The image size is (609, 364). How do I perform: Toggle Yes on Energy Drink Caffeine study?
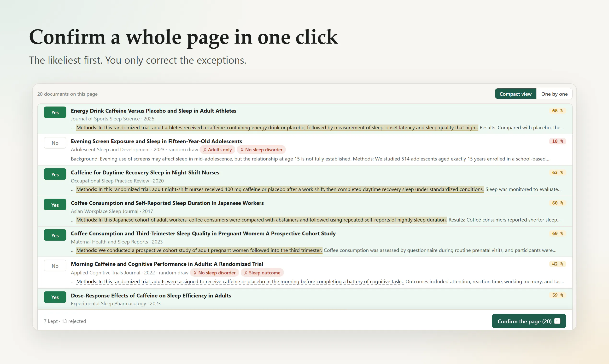pos(55,112)
